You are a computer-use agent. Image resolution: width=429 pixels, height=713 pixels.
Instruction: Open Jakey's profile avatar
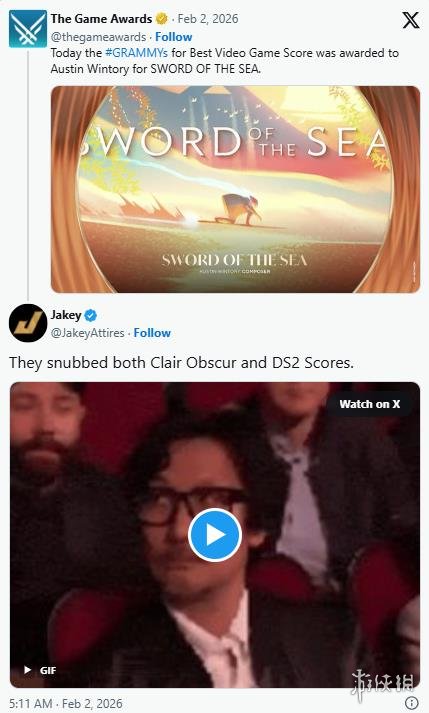coord(28,323)
